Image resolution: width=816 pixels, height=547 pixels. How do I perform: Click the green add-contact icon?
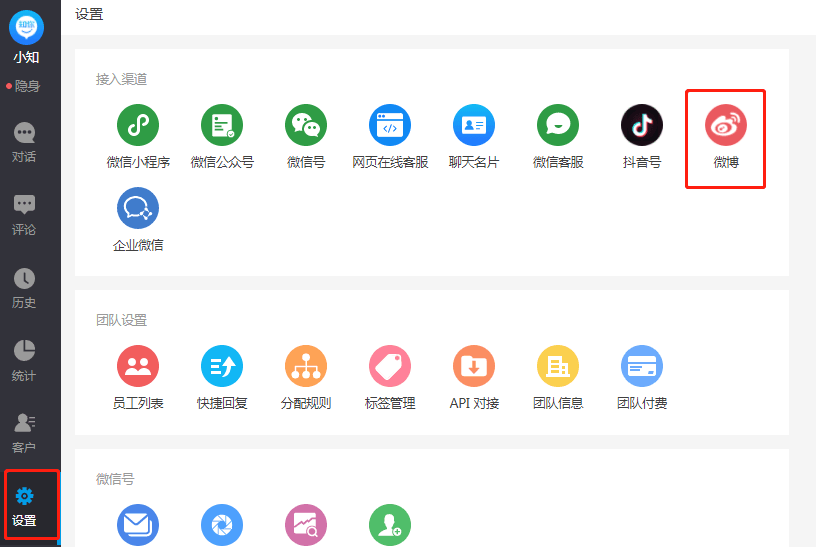tap(390, 525)
